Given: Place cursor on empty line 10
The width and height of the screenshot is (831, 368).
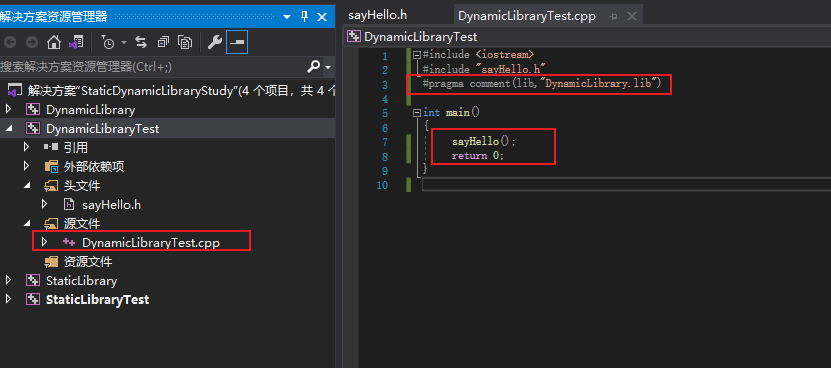Looking at the screenshot, I should coord(626,185).
